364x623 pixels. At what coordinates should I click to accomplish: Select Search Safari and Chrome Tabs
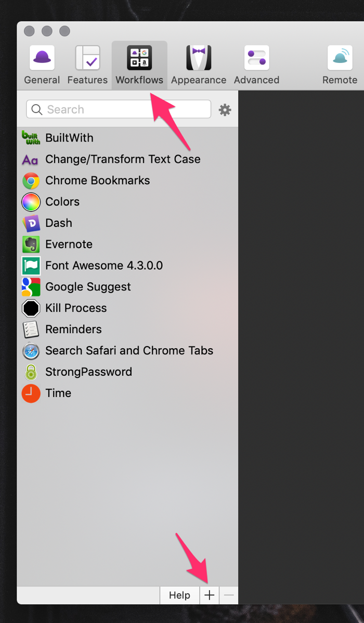(x=127, y=350)
